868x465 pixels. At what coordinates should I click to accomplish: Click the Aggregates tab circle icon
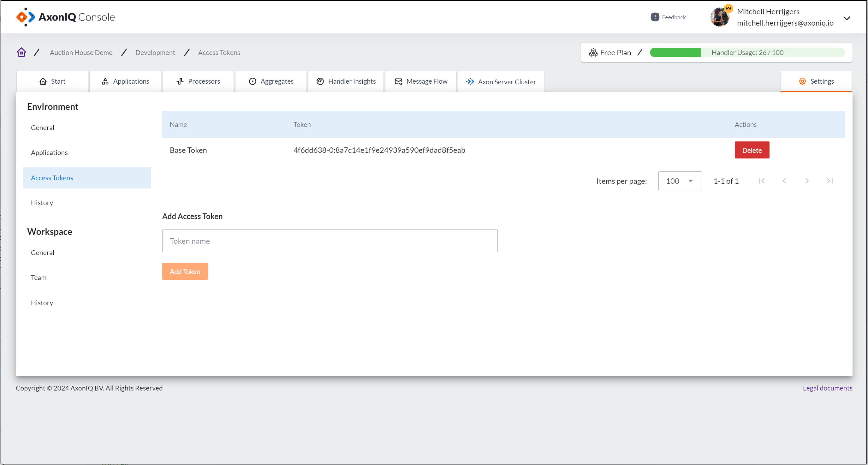[x=253, y=81]
